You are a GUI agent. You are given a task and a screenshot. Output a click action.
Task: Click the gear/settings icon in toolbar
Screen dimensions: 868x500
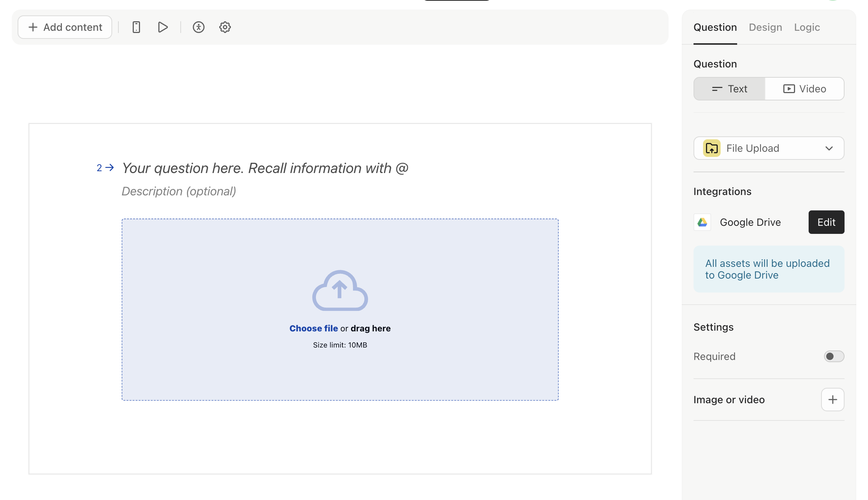[x=225, y=27]
